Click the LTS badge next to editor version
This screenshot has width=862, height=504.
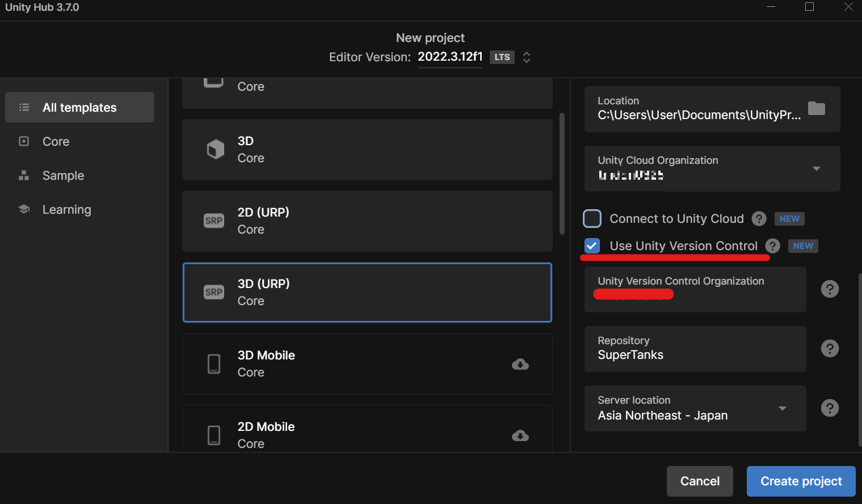pyautogui.click(x=502, y=57)
